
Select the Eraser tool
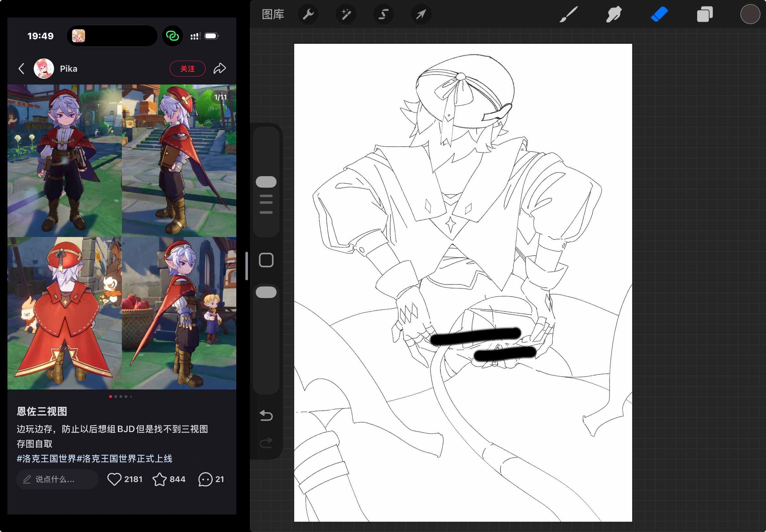pos(659,14)
